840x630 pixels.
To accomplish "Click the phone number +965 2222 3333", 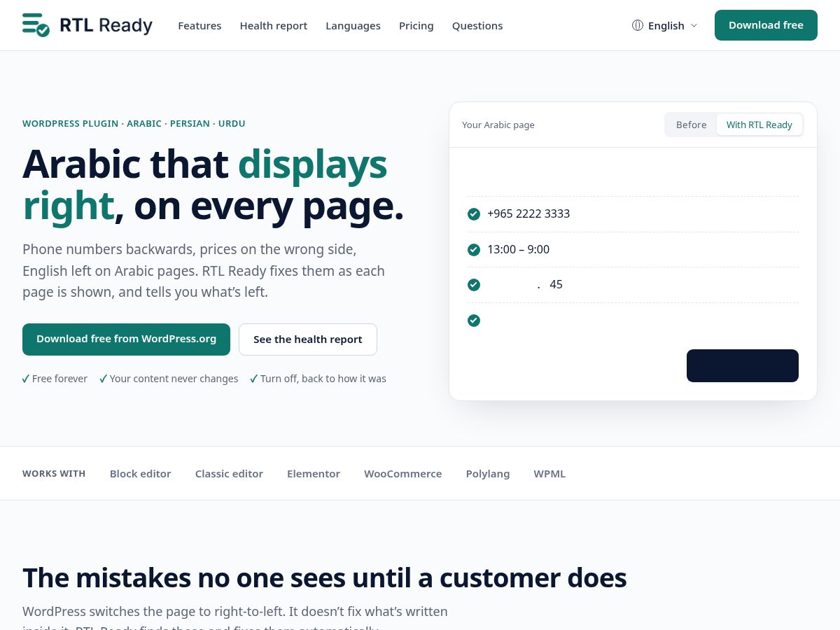I will [x=528, y=214].
